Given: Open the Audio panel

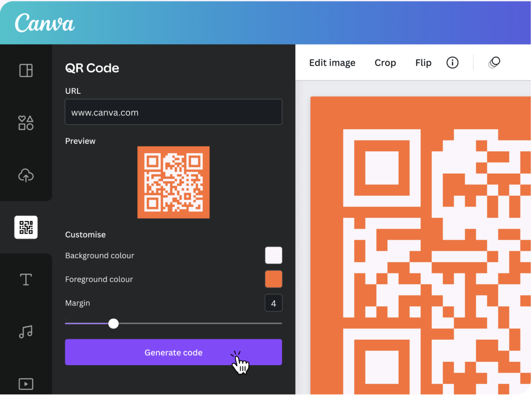Looking at the screenshot, I should [x=26, y=331].
